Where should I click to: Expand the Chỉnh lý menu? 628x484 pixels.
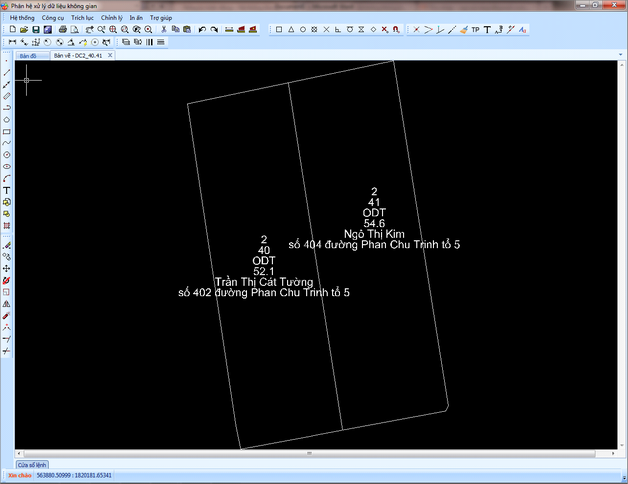pyautogui.click(x=111, y=17)
